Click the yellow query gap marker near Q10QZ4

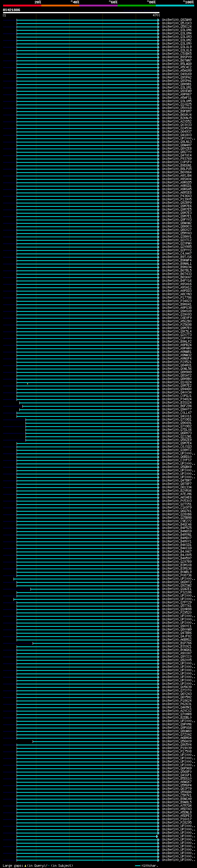click(x=28, y=383)
